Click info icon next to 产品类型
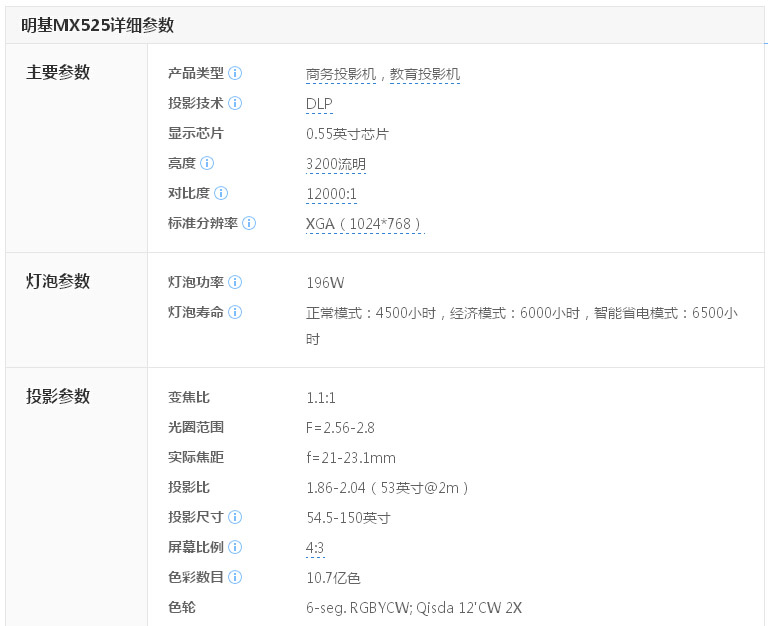Image resolution: width=771 pixels, height=626 pixels. click(x=235, y=73)
